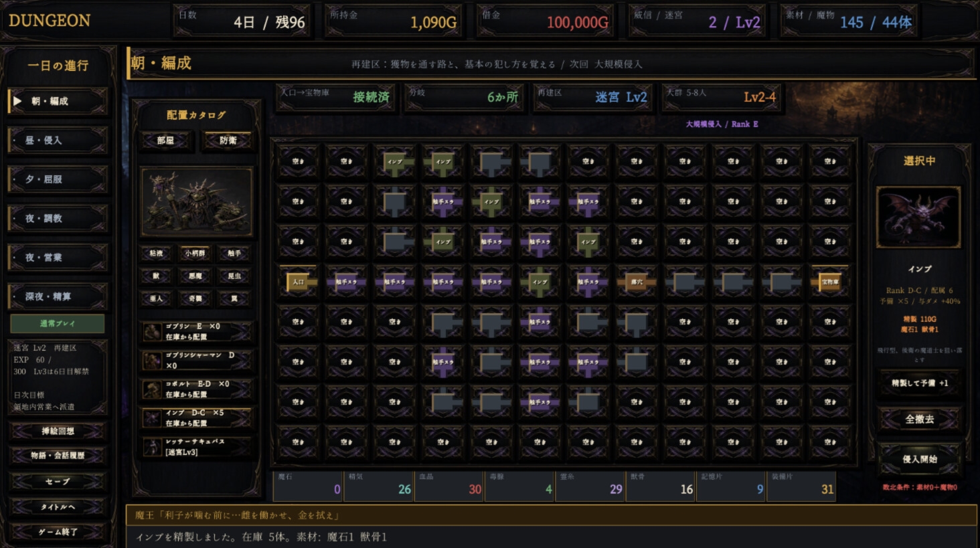
Task: Toggle the 悪魔 demon category filter
Action: click(x=195, y=276)
